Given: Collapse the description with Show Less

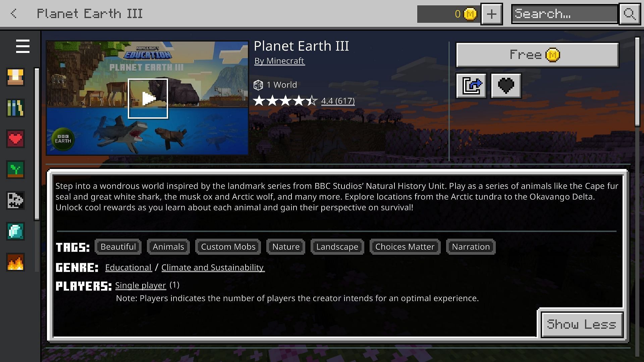Looking at the screenshot, I should point(581,324).
